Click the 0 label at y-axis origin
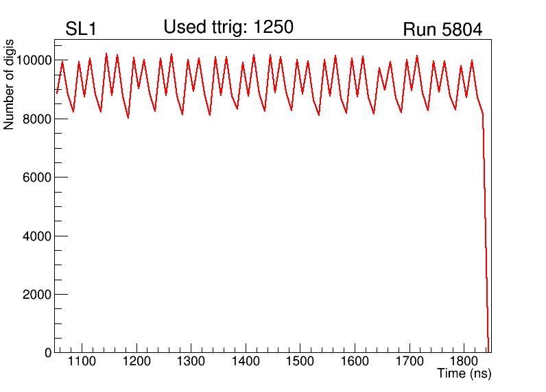Image resolution: width=546 pixels, height=392 pixels. pyautogui.click(x=47, y=353)
